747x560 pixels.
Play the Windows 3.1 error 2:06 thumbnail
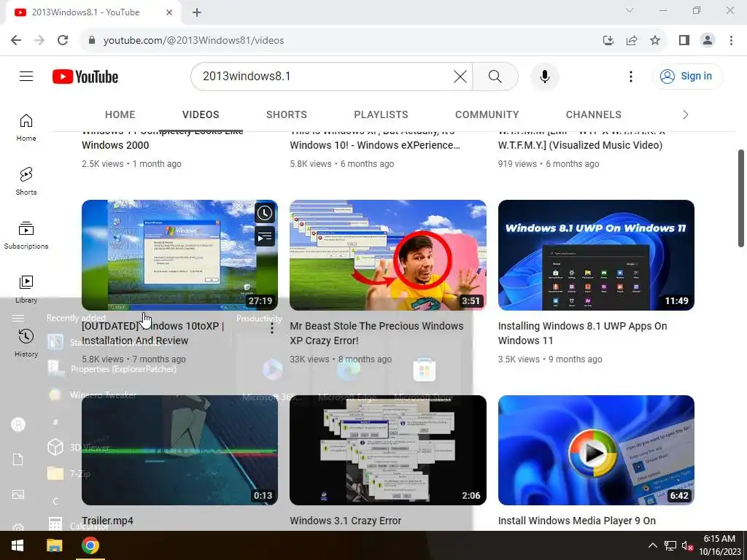388,450
